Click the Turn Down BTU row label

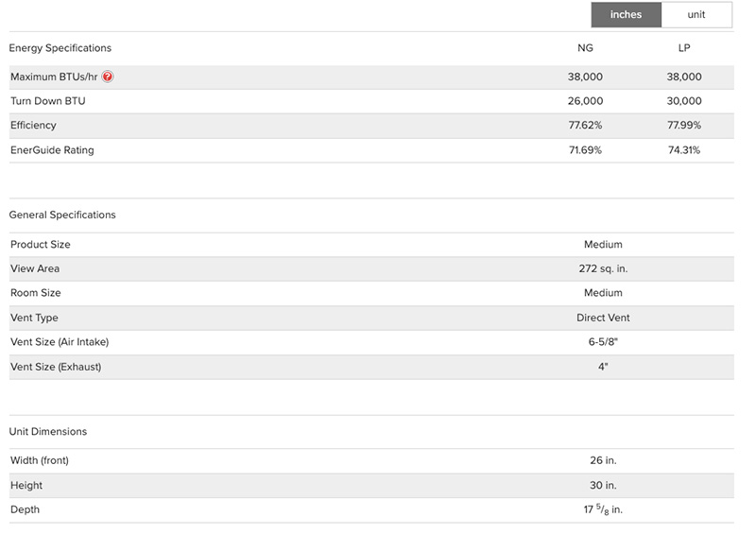pyautogui.click(x=47, y=101)
